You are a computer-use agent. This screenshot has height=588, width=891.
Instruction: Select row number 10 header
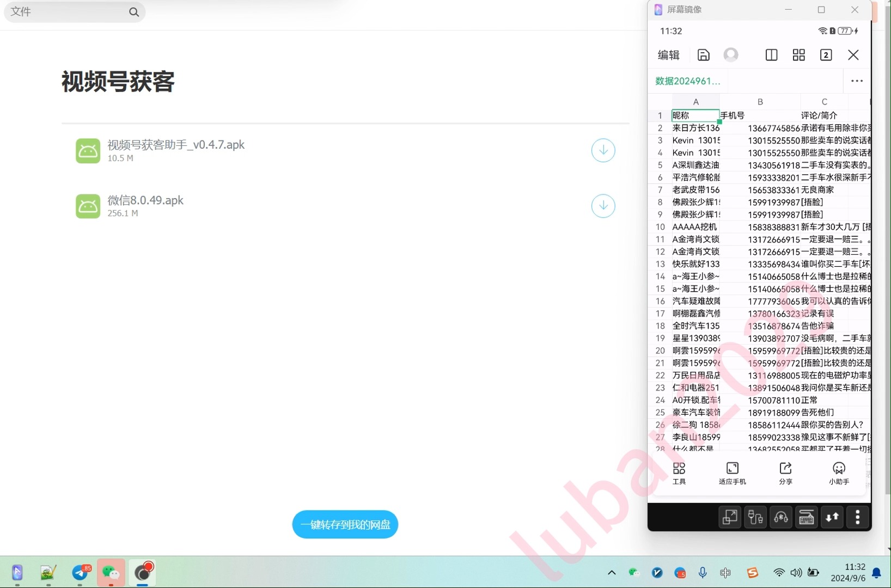660,227
